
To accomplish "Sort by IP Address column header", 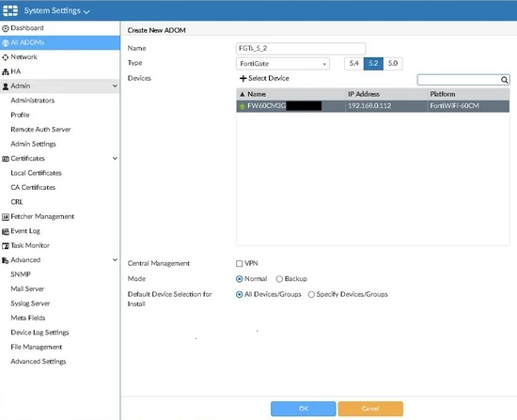I will [386, 94].
